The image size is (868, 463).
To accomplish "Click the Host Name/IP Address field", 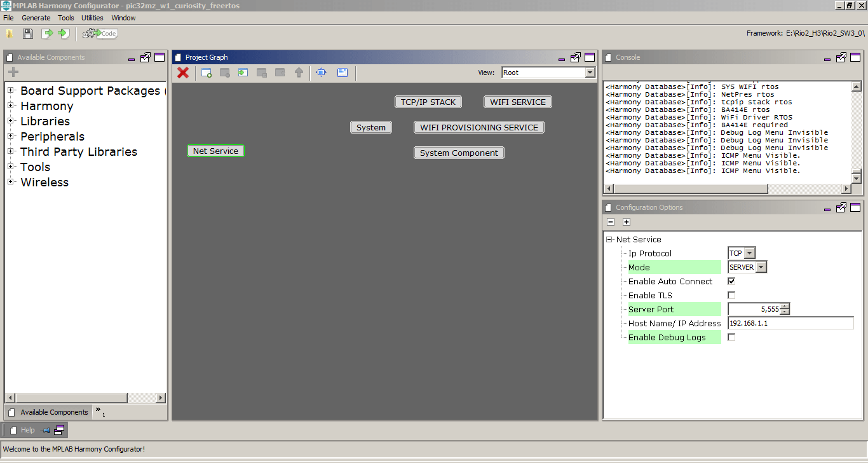I will tap(790, 322).
